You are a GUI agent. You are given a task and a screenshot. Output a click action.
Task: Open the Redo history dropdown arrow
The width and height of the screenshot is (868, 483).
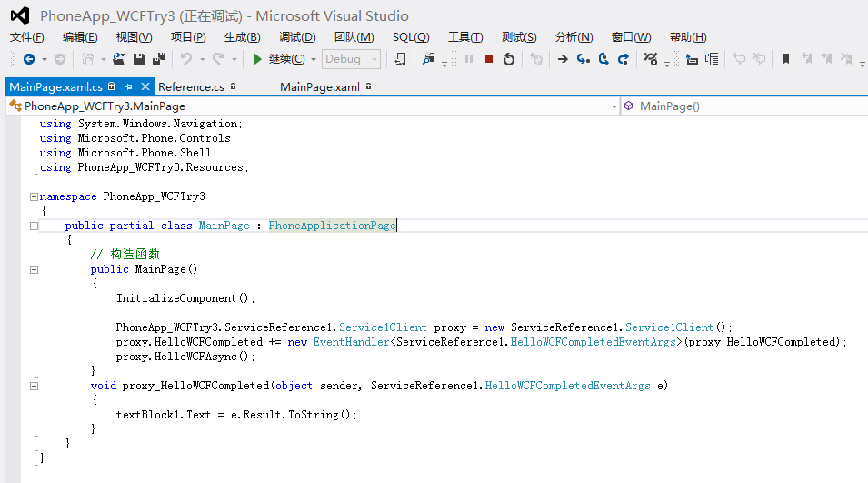(234, 59)
